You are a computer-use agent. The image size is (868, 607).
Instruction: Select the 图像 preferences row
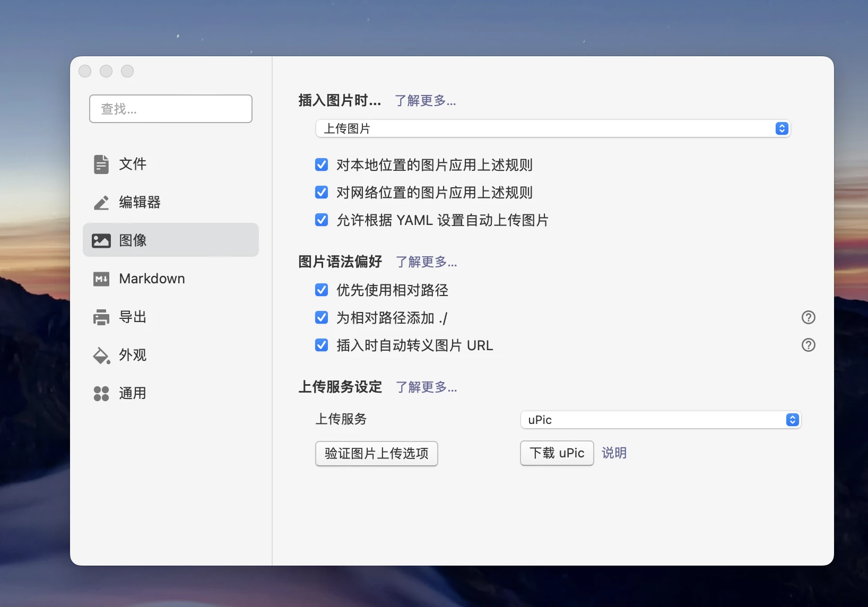click(171, 240)
